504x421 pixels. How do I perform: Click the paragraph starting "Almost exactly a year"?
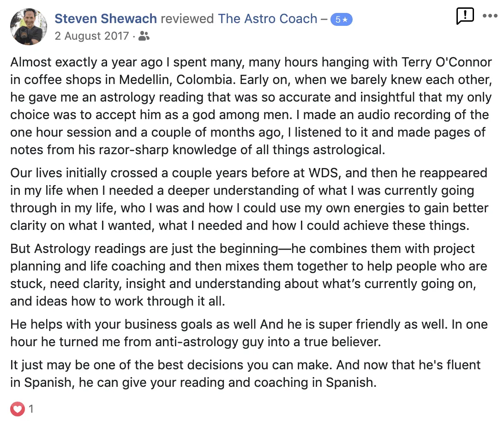249,106
